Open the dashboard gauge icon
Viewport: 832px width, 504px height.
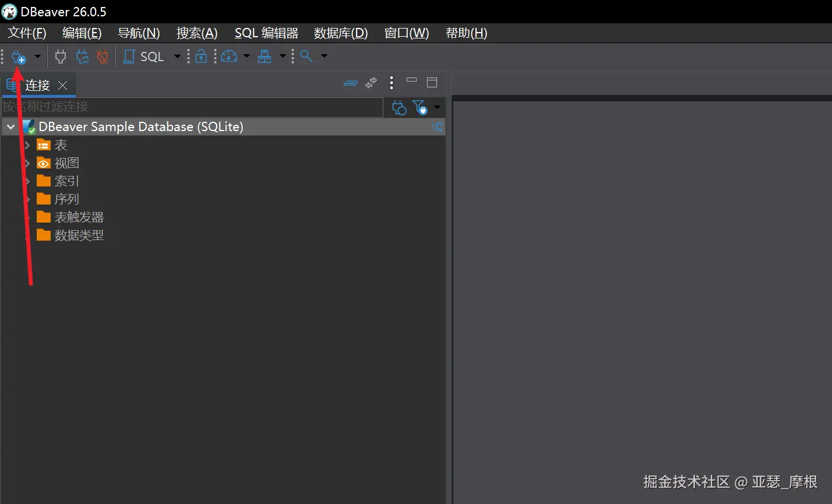coord(229,57)
